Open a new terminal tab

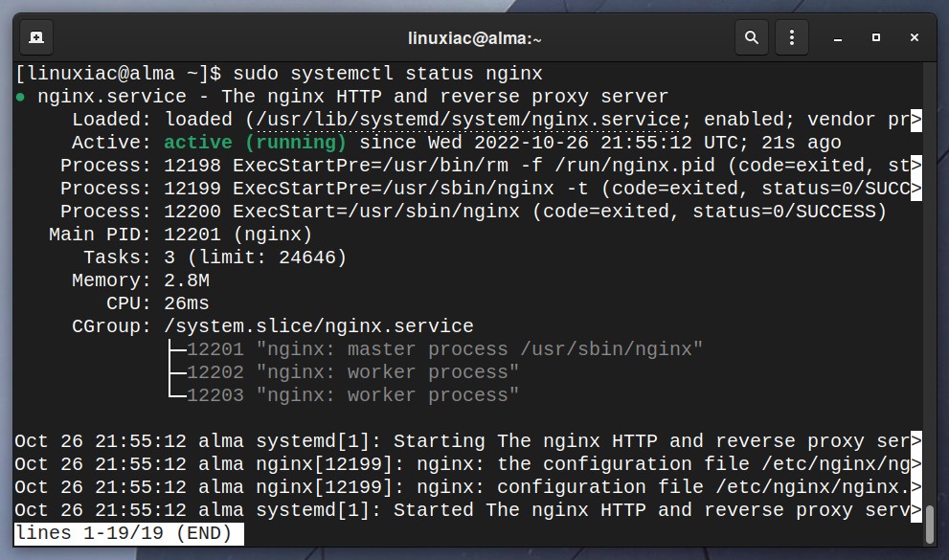click(36, 37)
